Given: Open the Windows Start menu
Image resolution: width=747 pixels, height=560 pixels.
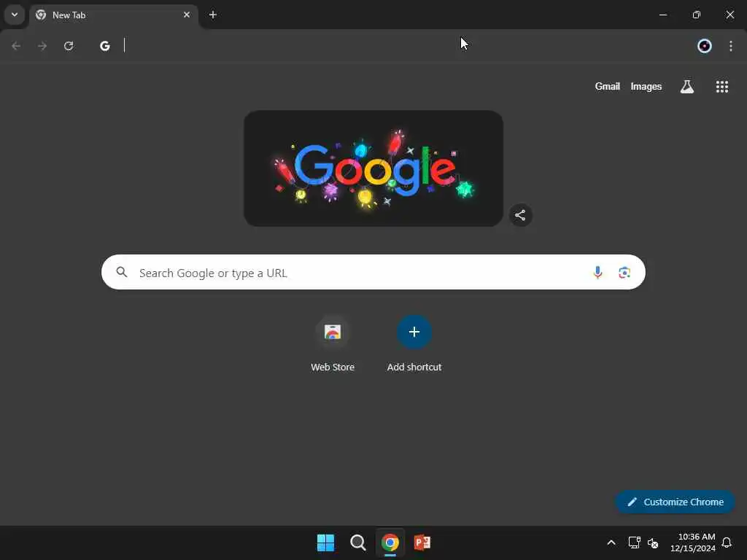Looking at the screenshot, I should click(x=326, y=542).
